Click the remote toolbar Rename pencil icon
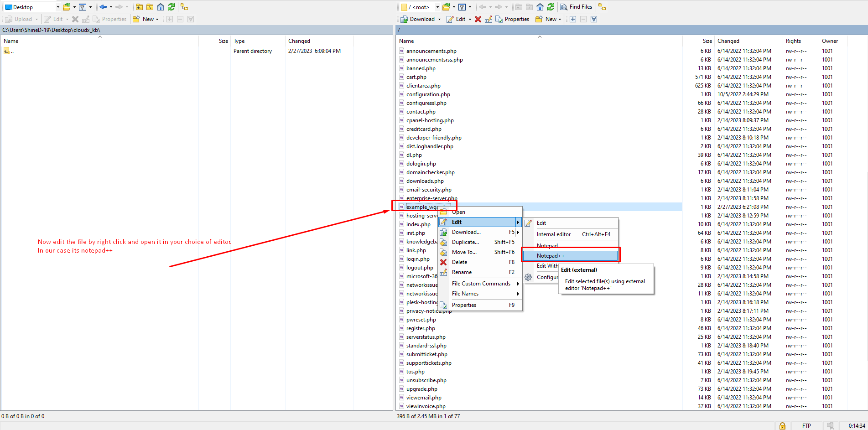Screen dimensions: 868x430 (x=488, y=19)
